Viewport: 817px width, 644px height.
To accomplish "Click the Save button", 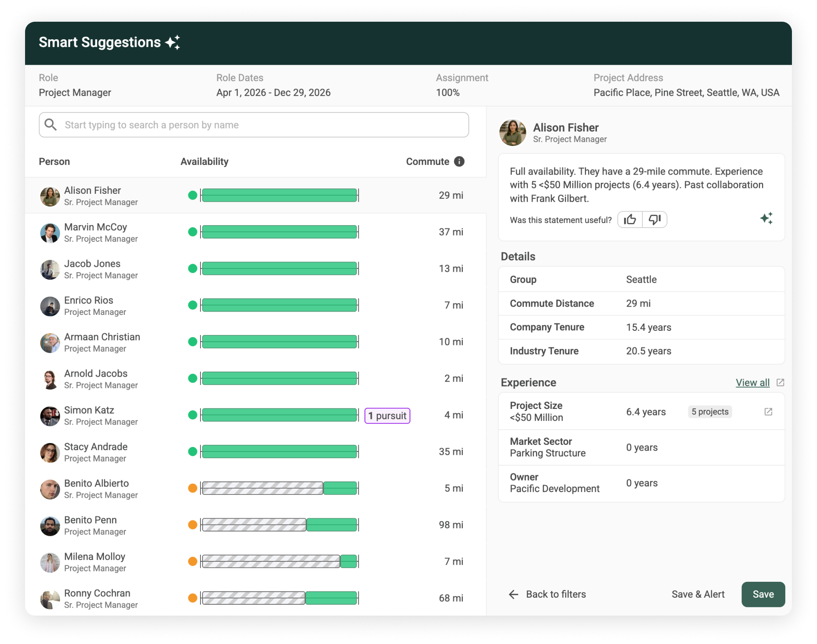I will click(x=763, y=594).
